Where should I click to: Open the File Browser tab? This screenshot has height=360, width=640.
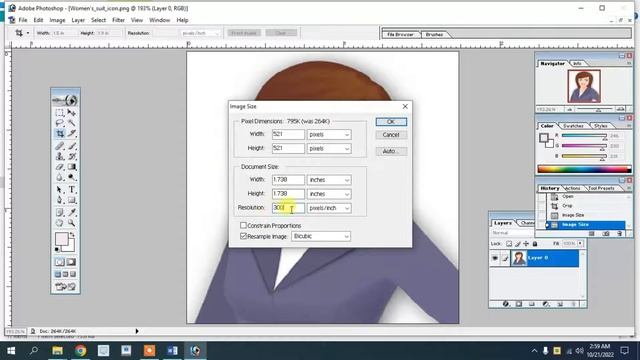click(x=400, y=35)
